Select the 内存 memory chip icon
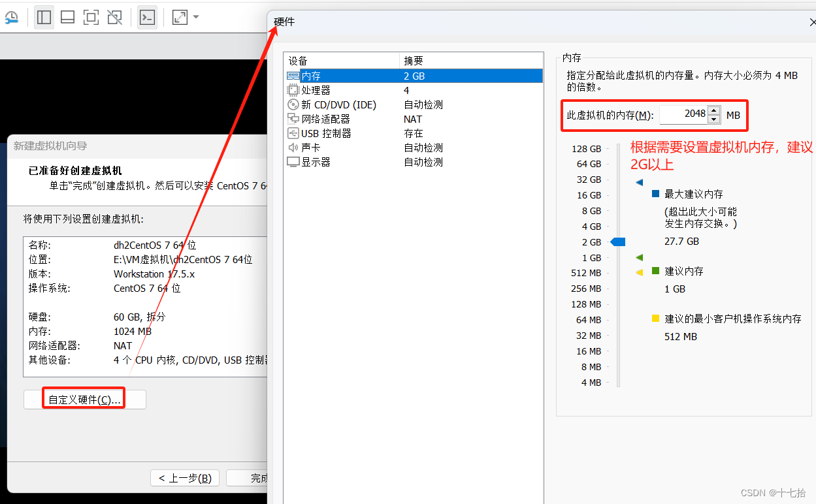 tap(293, 76)
